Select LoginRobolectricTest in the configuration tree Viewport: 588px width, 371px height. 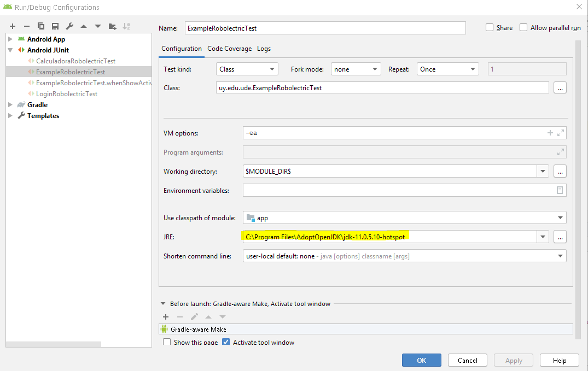67,94
